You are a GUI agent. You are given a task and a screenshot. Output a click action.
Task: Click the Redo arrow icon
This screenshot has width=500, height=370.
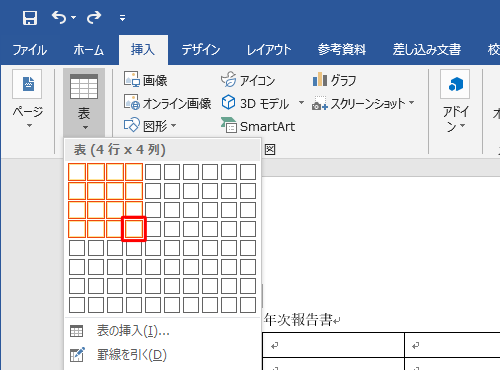[94, 17]
